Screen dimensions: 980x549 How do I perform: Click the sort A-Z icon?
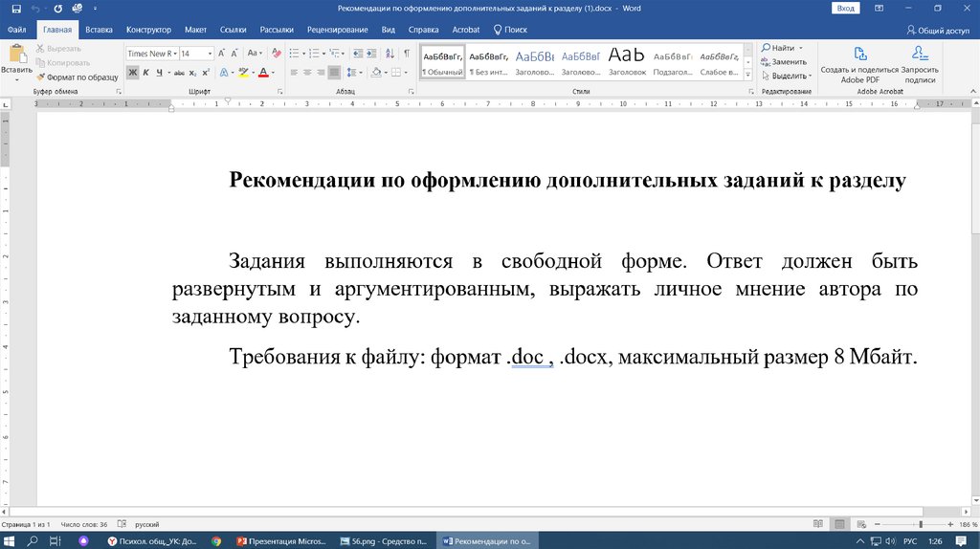tap(389, 54)
